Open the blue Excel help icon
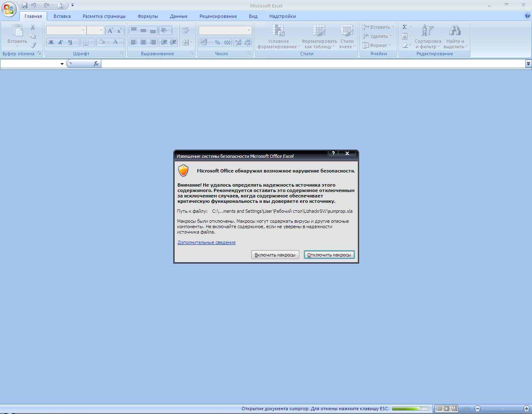The width and height of the screenshot is (532, 414). click(527, 16)
